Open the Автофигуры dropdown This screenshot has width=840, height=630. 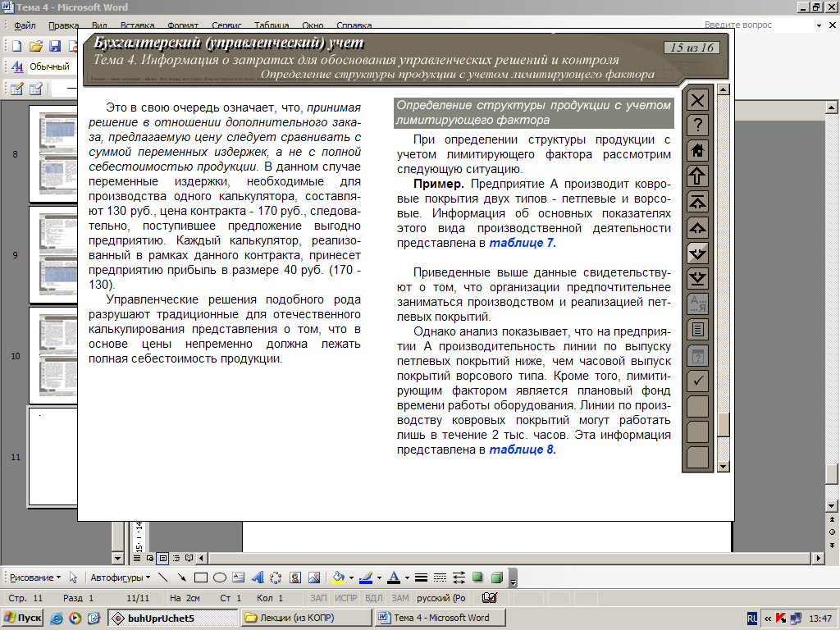click(120, 577)
